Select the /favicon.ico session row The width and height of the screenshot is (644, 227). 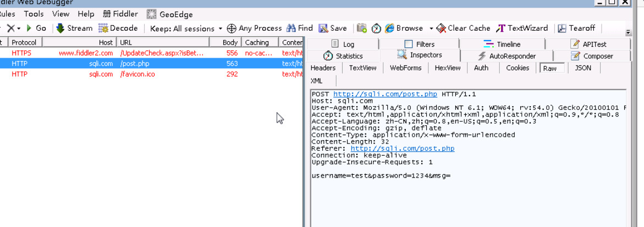151,74
